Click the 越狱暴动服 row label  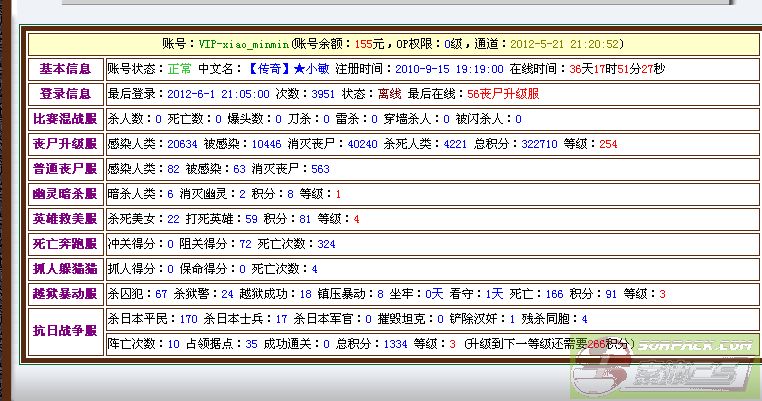[64, 294]
